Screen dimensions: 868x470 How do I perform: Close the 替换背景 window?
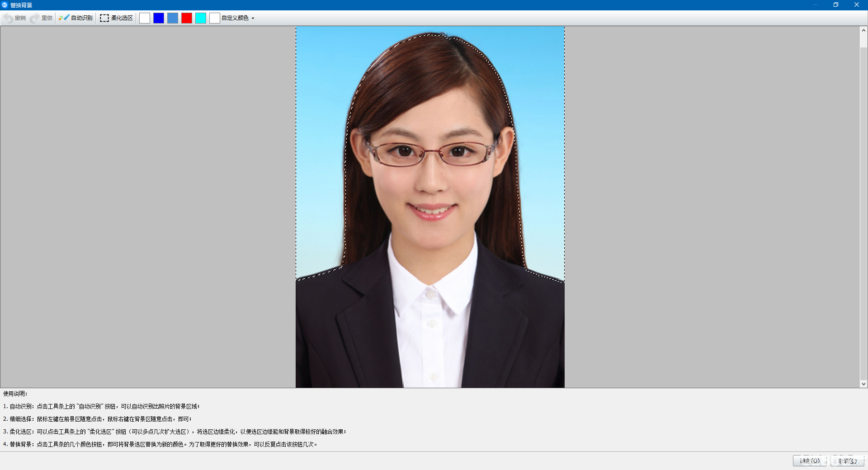pos(857,5)
